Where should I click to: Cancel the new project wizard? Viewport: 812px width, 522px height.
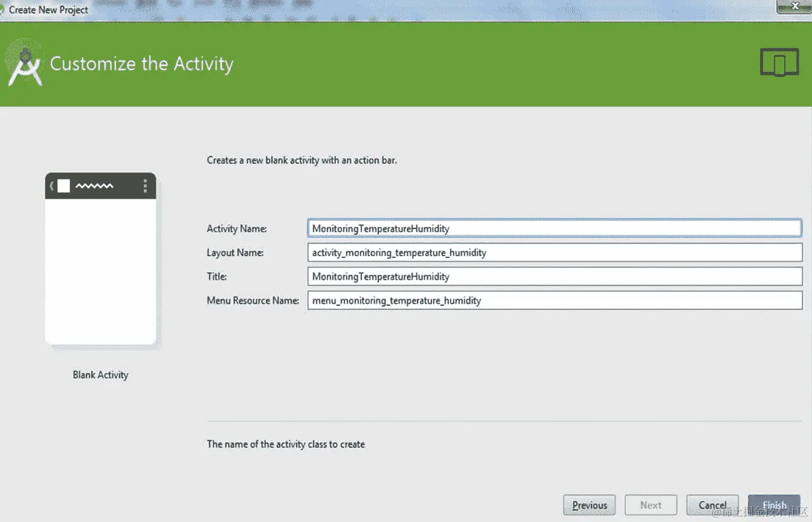pyautogui.click(x=712, y=505)
